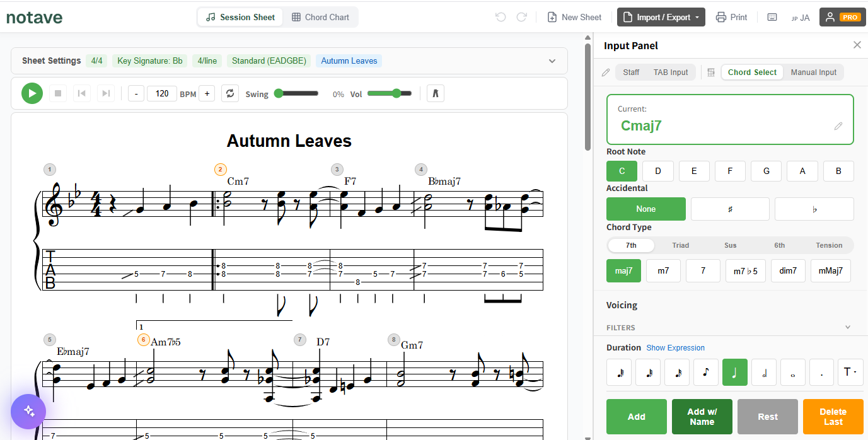The width and height of the screenshot is (868, 440).
Task: Select root note G
Action: pos(767,171)
